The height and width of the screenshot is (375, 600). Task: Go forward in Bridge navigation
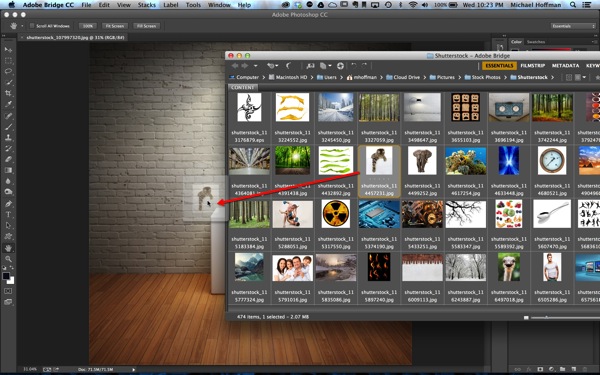pyautogui.click(x=245, y=66)
